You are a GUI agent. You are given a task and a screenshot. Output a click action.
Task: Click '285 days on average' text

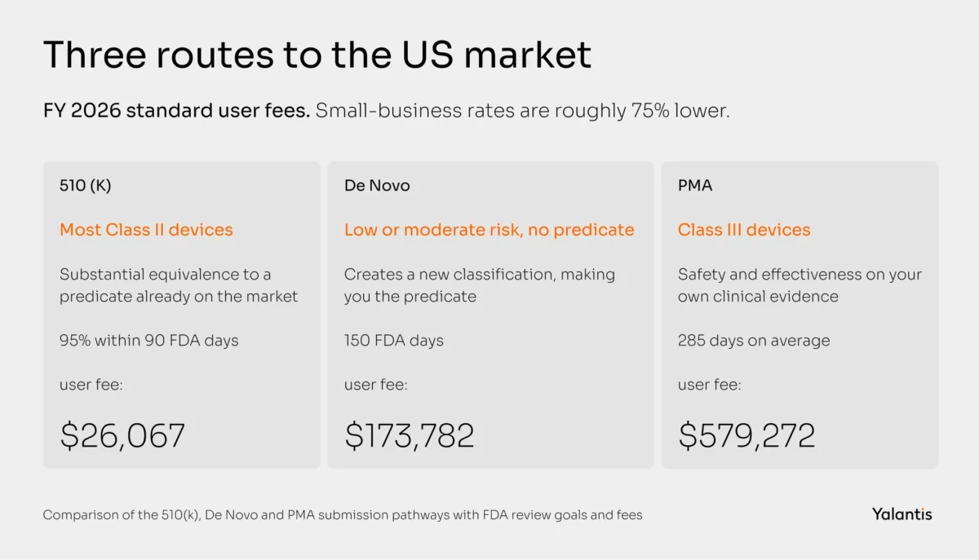click(x=754, y=340)
